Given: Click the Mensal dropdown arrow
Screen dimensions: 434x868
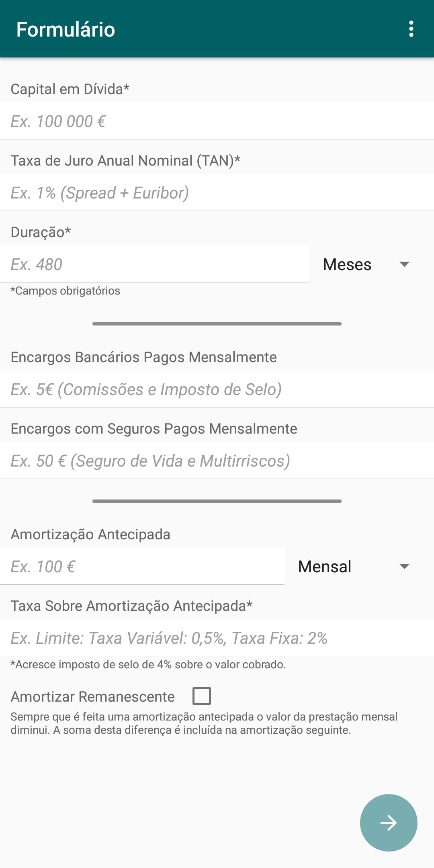Looking at the screenshot, I should click(x=404, y=567).
